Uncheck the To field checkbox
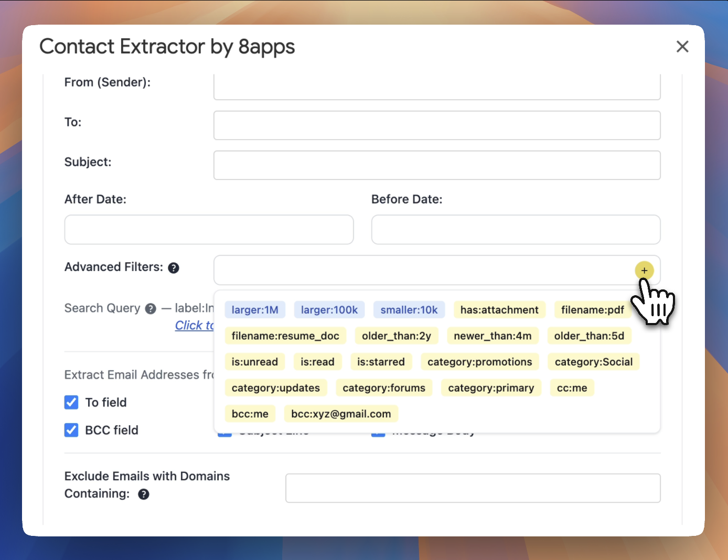 (x=71, y=402)
